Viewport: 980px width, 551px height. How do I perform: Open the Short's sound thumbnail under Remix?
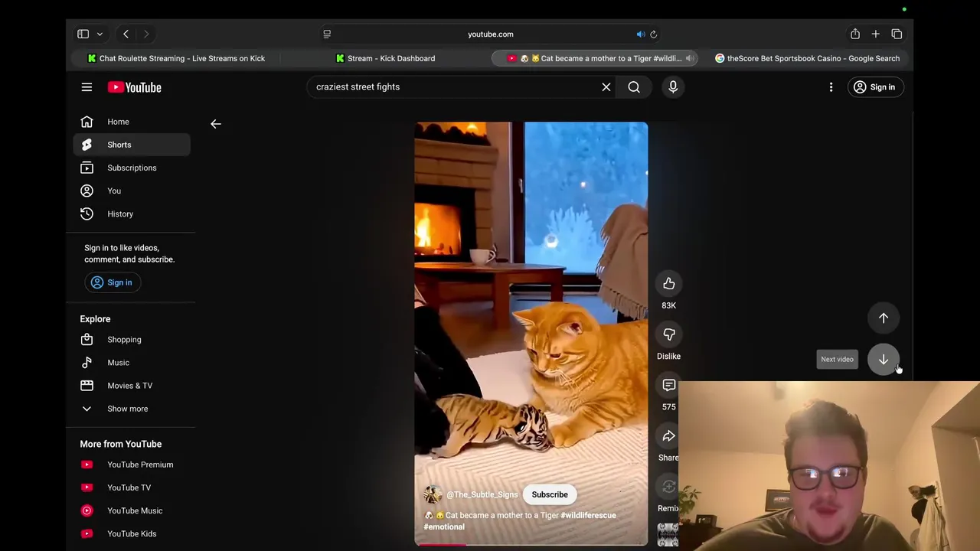pos(668,535)
